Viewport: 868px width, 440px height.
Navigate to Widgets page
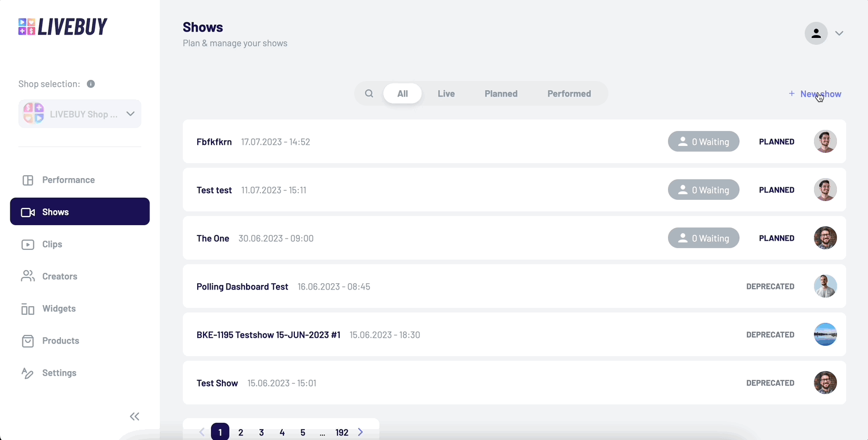coord(59,308)
